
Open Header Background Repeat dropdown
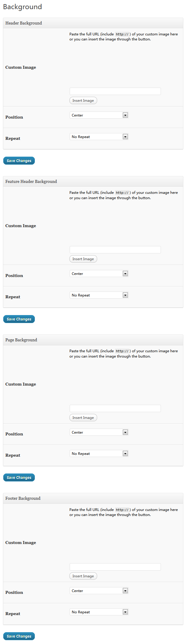click(99, 137)
